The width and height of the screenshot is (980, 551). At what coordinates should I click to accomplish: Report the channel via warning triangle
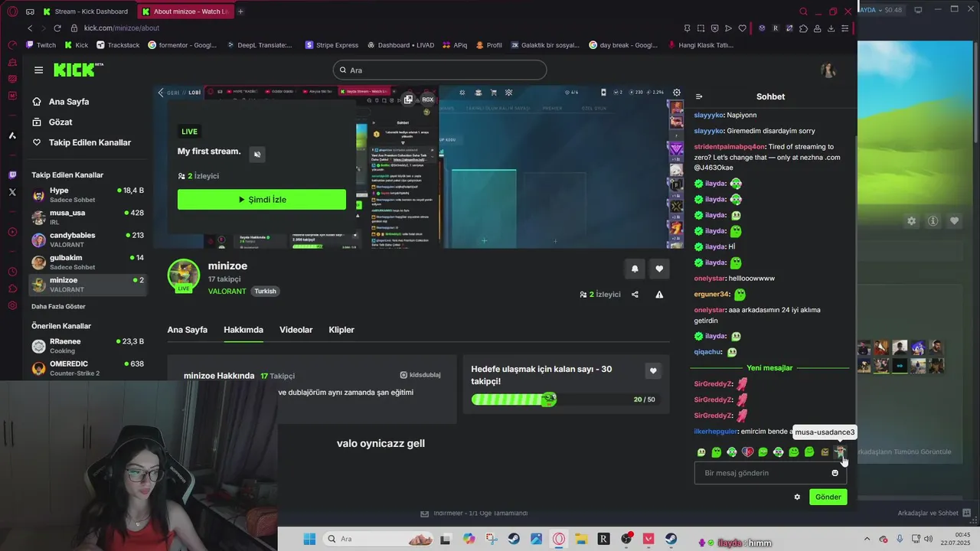coord(659,295)
